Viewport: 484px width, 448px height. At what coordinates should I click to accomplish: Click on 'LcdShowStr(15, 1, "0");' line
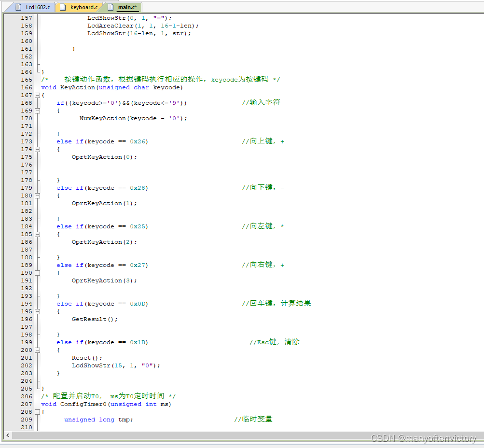tap(116, 365)
